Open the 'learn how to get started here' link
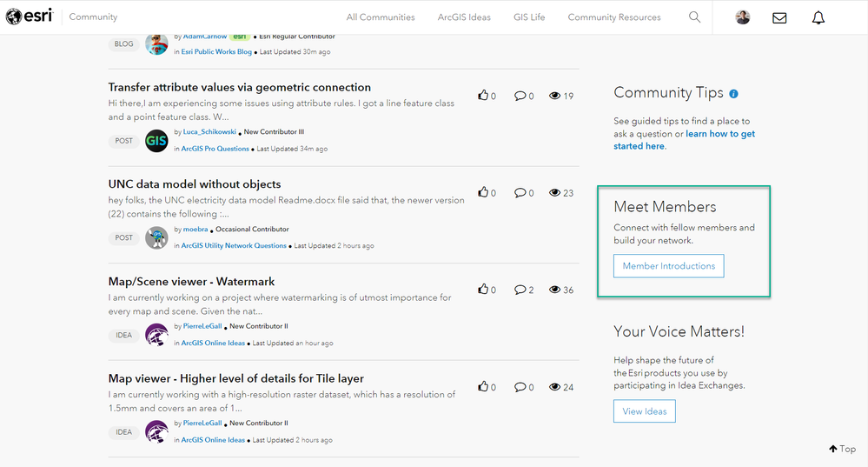Screen dimensions: 868x467 click(x=720, y=134)
